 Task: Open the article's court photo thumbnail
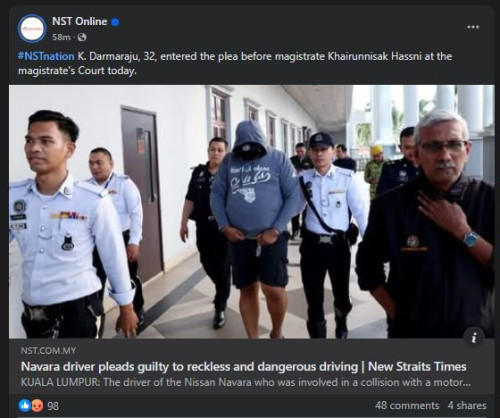(252, 212)
